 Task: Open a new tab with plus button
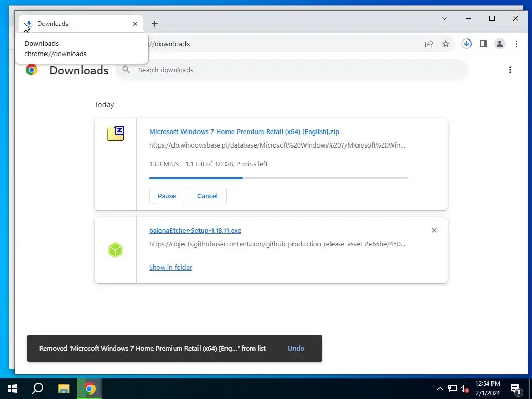tap(155, 24)
